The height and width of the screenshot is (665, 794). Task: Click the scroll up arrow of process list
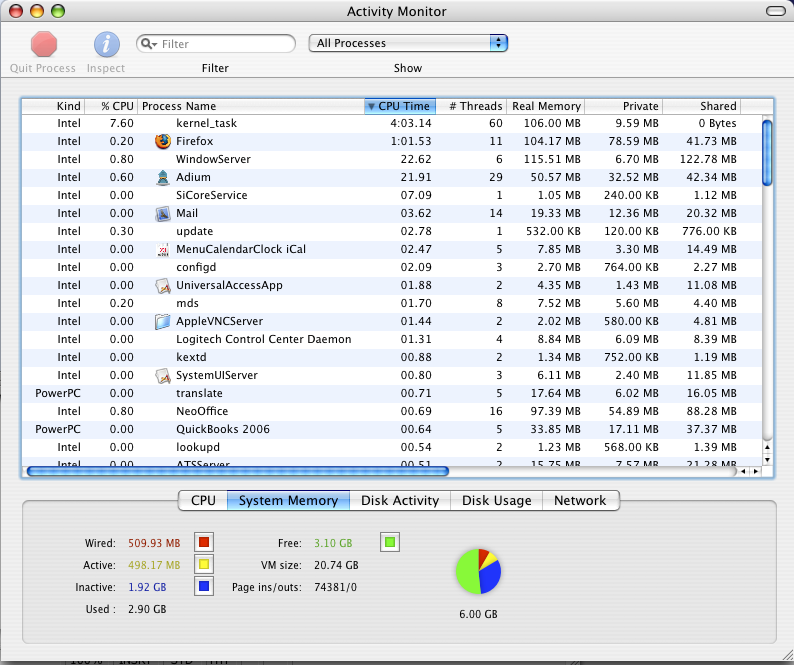click(x=767, y=448)
